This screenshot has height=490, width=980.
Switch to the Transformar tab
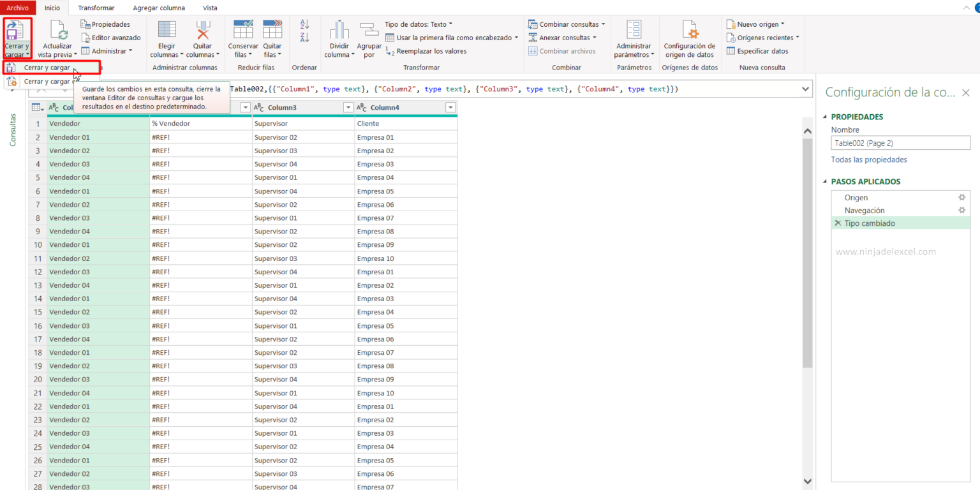click(x=96, y=8)
